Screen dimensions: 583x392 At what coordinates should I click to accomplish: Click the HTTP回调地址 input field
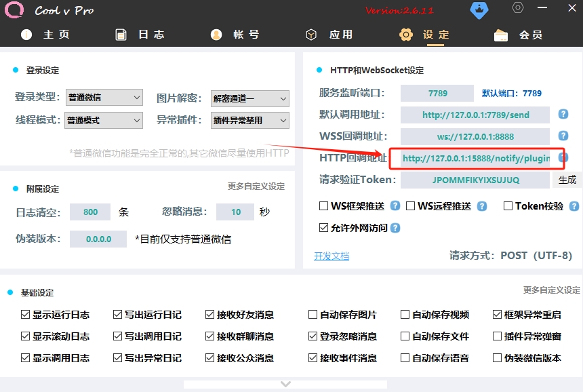(x=475, y=159)
